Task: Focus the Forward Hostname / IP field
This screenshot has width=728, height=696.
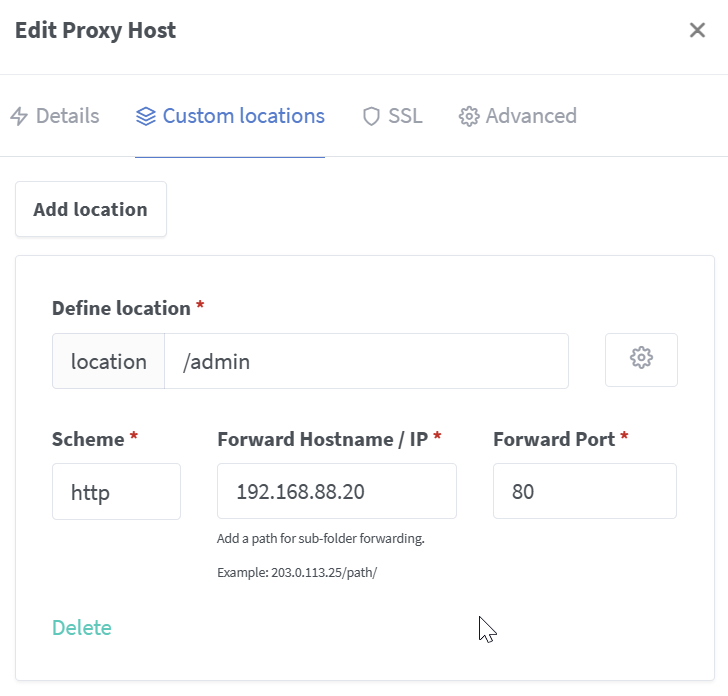Action: point(336,491)
